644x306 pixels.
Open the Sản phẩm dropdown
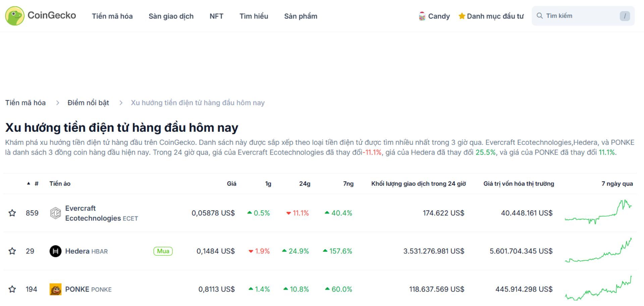coord(301,16)
